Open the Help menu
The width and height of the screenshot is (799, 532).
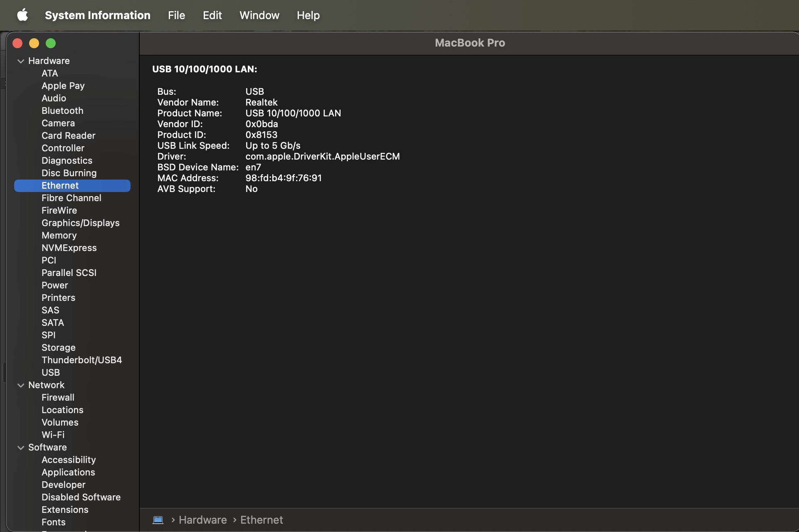coord(308,15)
